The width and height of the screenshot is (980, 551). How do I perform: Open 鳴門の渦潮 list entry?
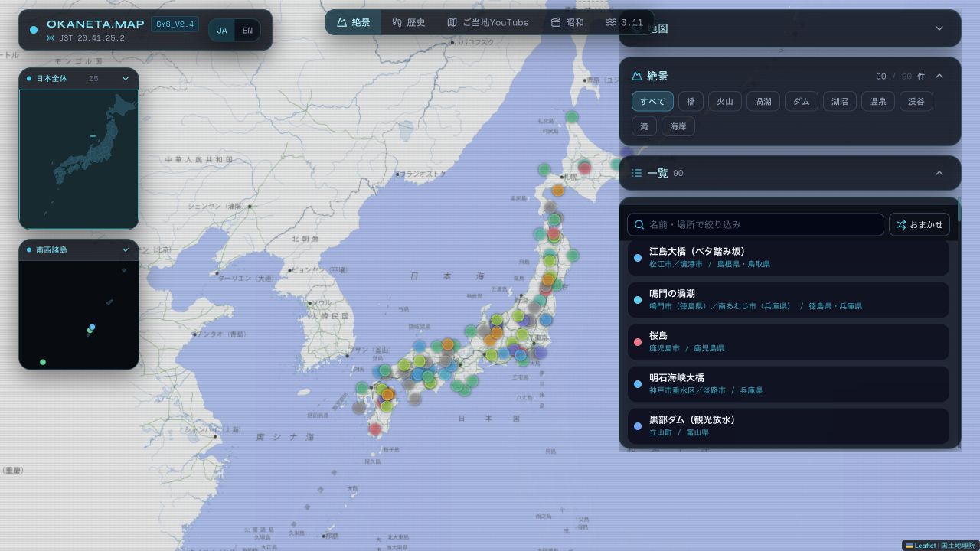tap(789, 299)
